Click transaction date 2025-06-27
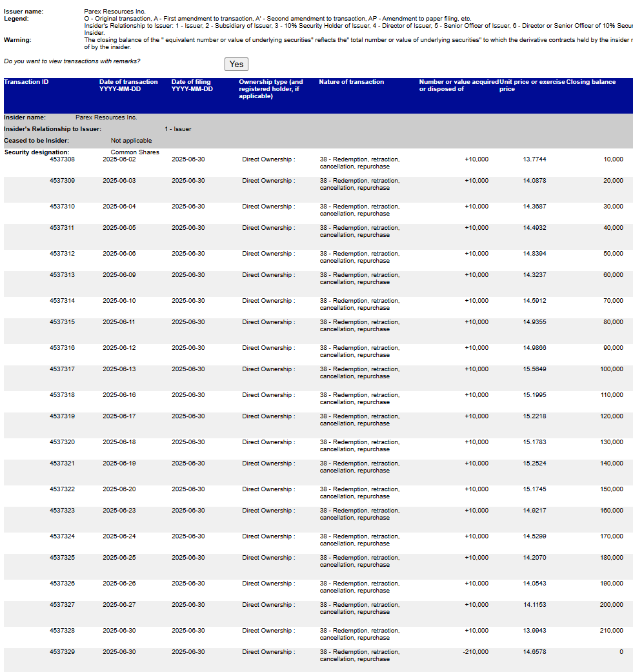The image size is (633, 672). pyautogui.click(x=119, y=605)
